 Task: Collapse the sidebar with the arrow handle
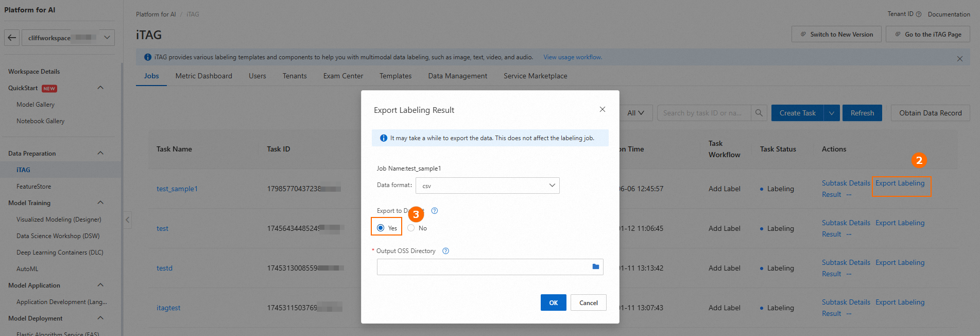128,220
